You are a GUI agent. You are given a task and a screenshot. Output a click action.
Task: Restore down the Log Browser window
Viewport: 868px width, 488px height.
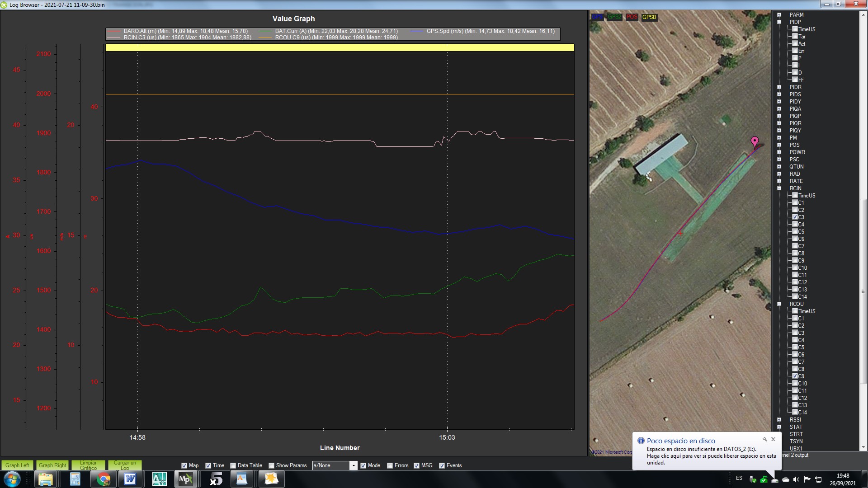(838, 4)
